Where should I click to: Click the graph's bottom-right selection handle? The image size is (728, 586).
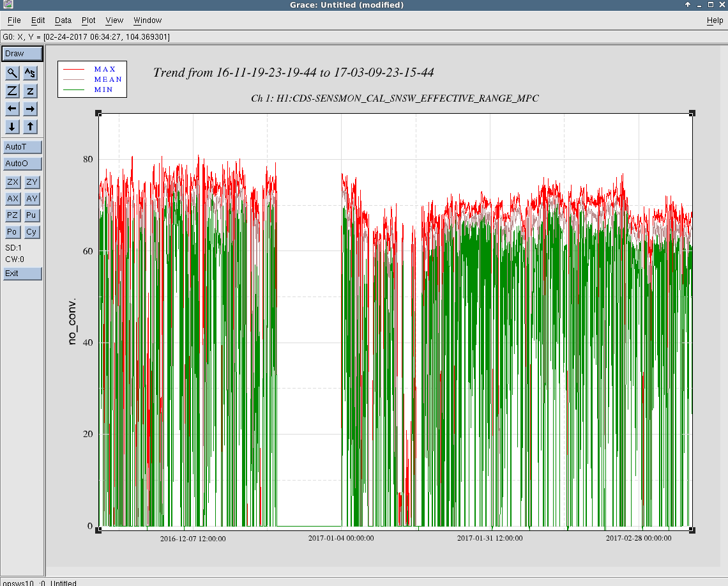coord(692,530)
